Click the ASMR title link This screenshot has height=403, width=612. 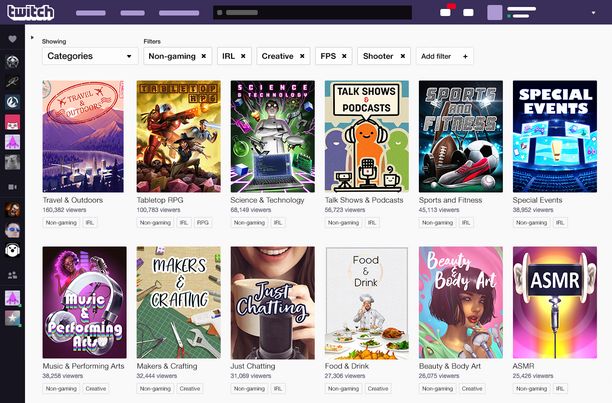click(x=523, y=366)
